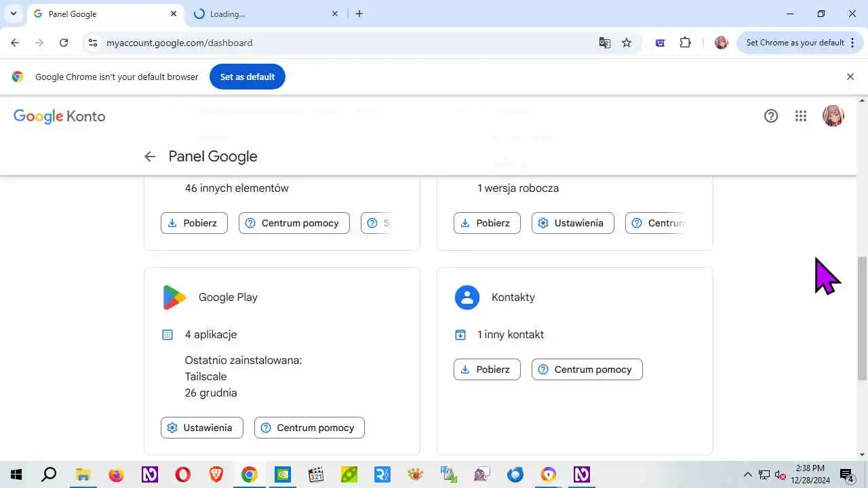Reload the current page
This screenshot has height=488, width=868.
(64, 43)
